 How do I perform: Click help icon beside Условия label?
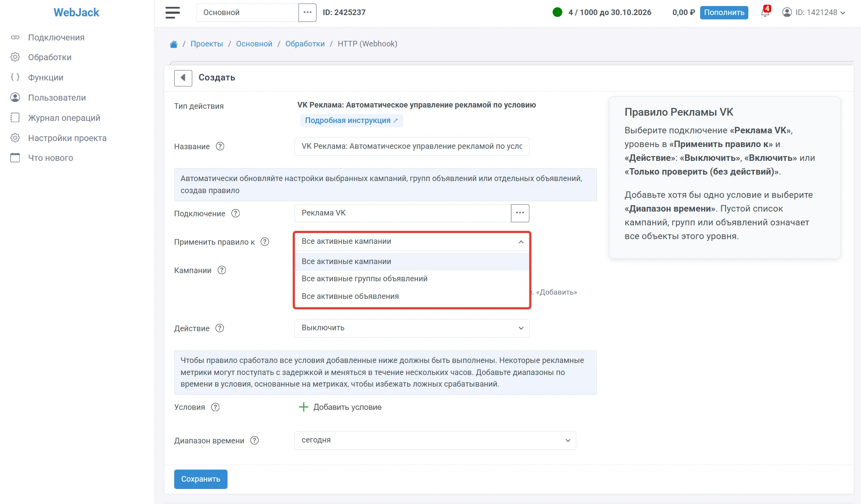coord(215,407)
